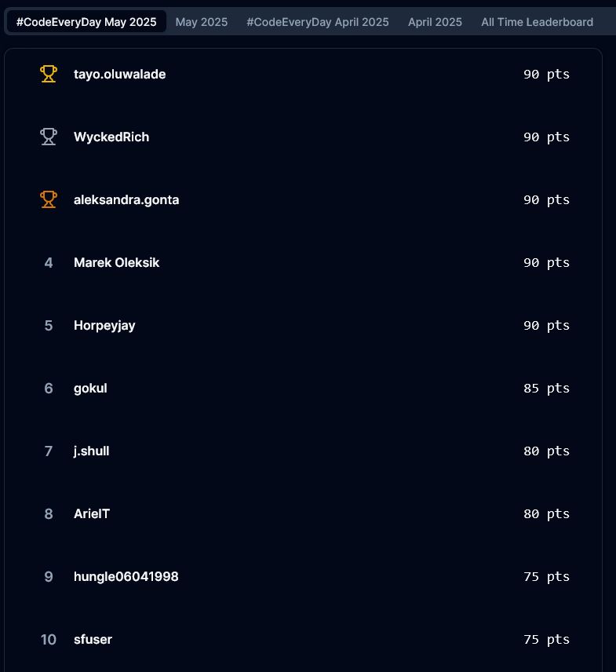Image resolution: width=616 pixels, height=672 pixels.
Task: View the All Time Leaderboard tab
Action: point(537,22)
